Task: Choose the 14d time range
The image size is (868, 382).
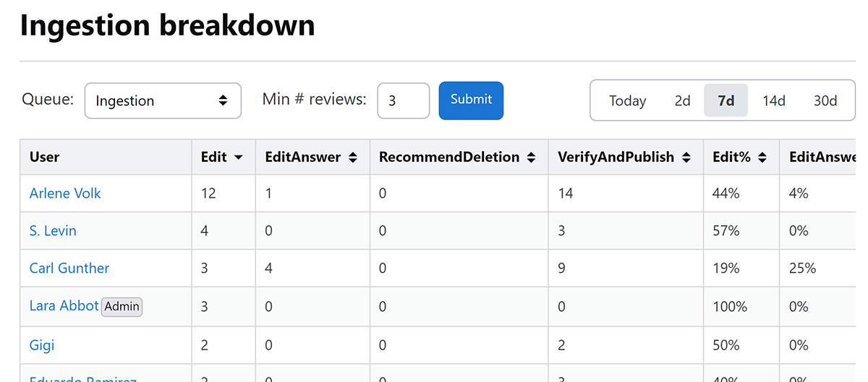Action: click(x=773, y=101)
